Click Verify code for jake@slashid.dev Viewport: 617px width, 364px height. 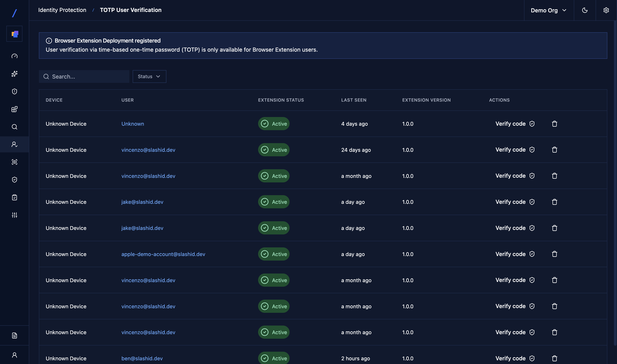point(510,202)
